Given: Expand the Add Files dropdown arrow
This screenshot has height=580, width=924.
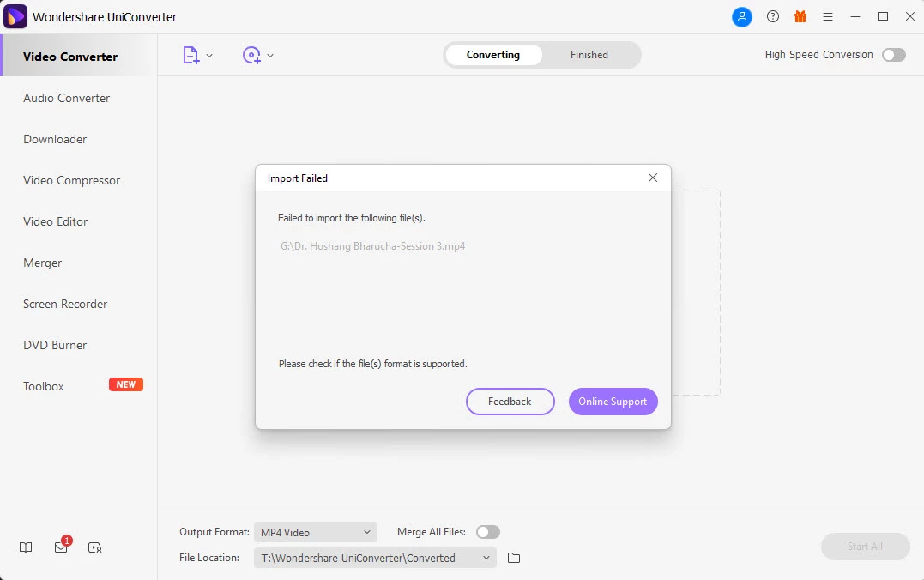Looking at the screenshot, I should click(209, 56).
